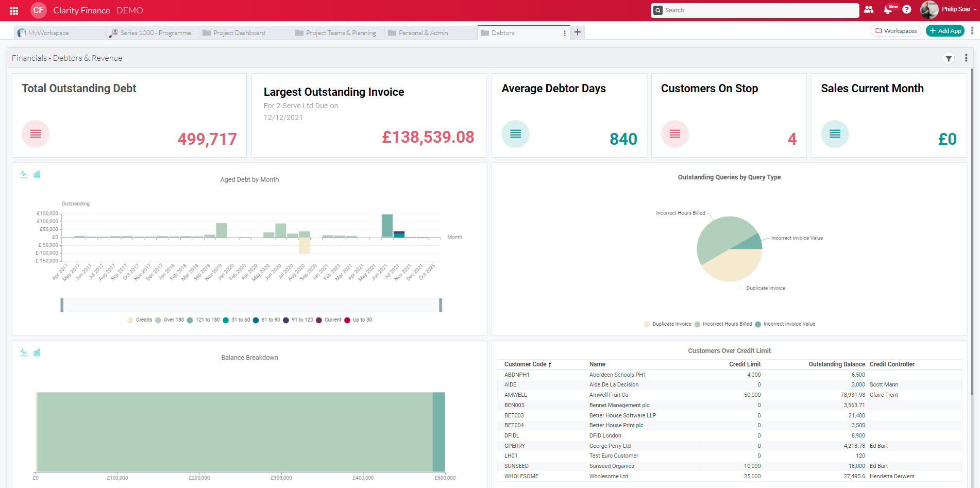
Task: Open the apps grid icon
Action: (x=14, y=10)
